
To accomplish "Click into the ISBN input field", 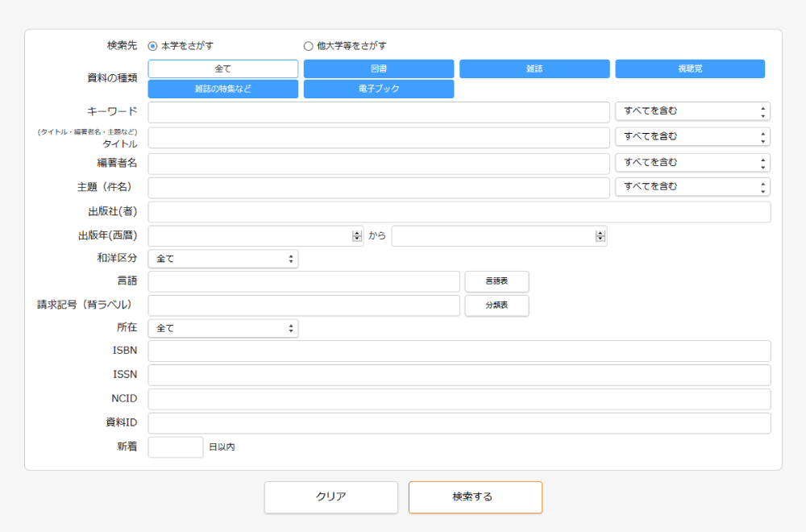I will point(459,351).
